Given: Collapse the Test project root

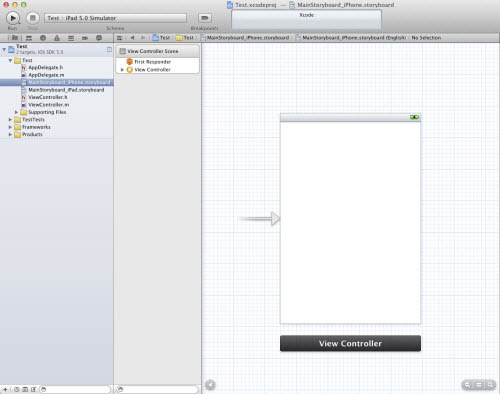Looking at the screenshot, I should [x=4, y=49].
